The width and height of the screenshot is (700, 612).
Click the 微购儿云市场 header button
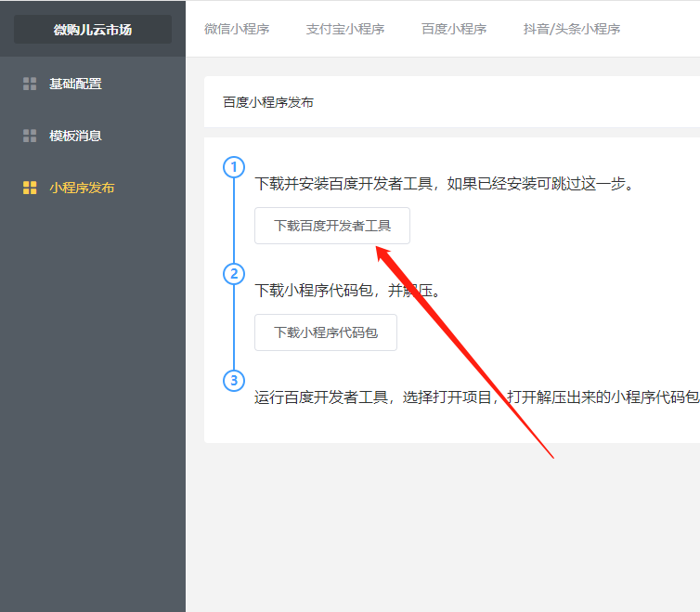point(93,30)
